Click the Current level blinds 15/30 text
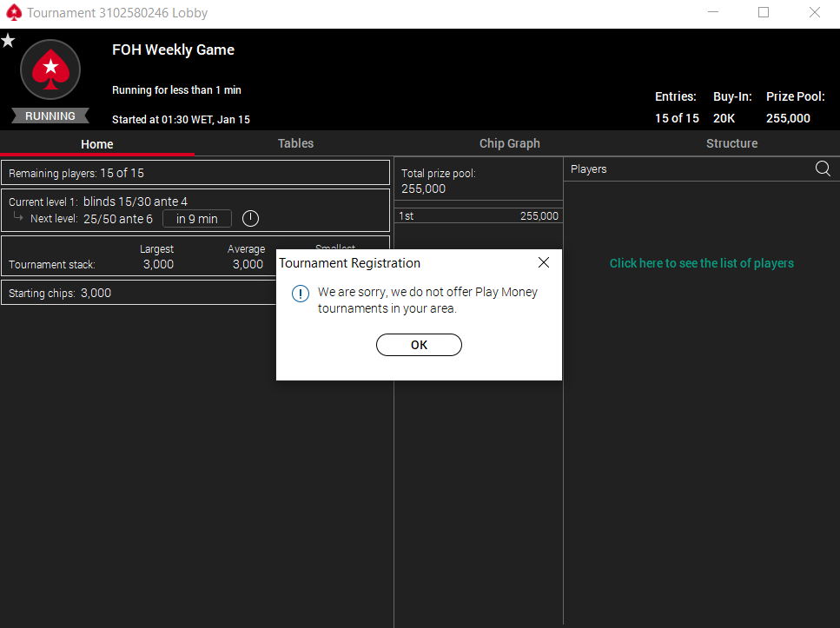 (x=98, y=202)
